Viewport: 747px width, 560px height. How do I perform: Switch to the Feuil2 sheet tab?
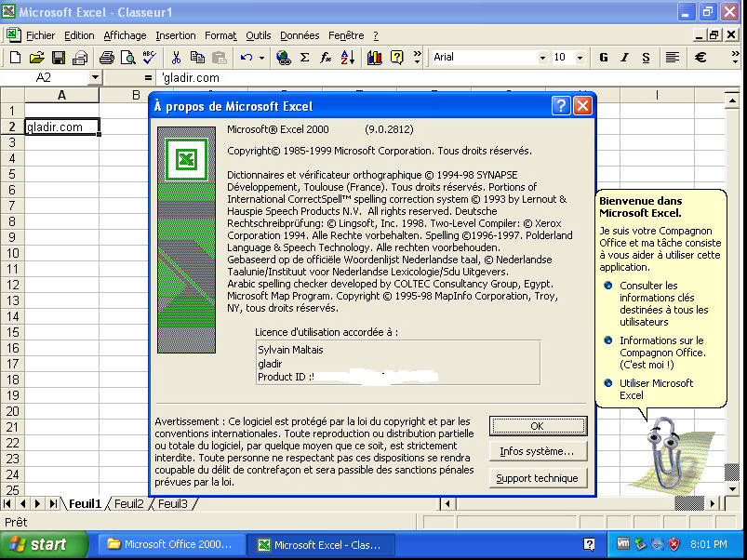point(129,504)
